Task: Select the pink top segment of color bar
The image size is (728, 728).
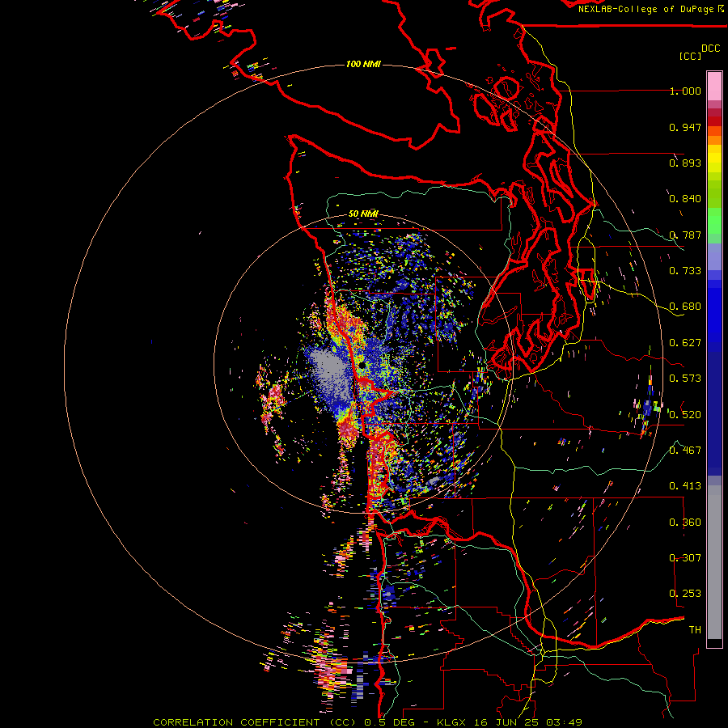Action: [x=714, y=86]
